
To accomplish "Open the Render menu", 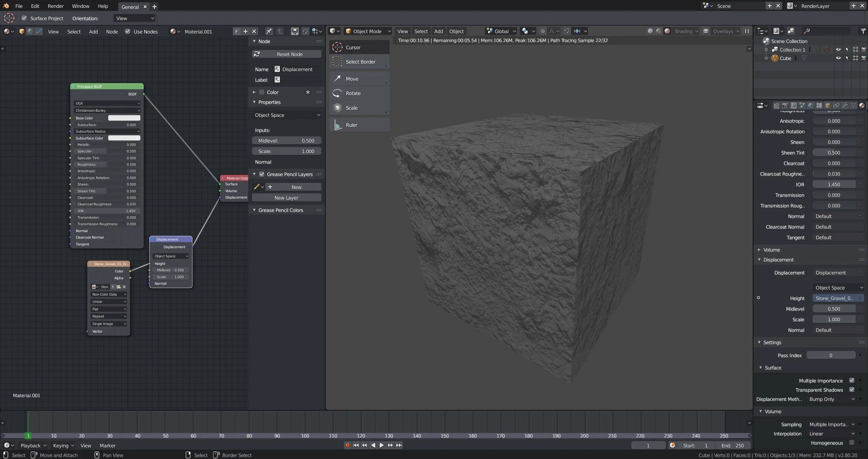I will coord(56,6).
